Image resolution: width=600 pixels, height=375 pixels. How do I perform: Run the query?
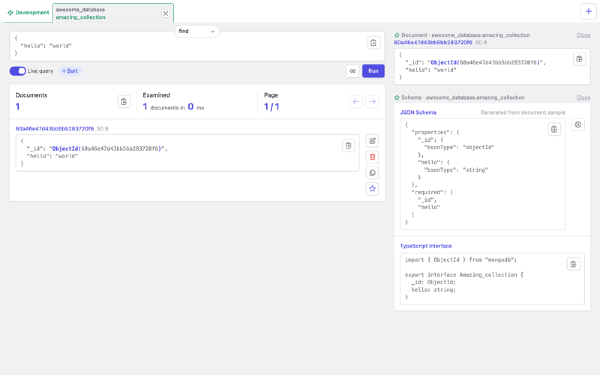(x=373, y=71)
